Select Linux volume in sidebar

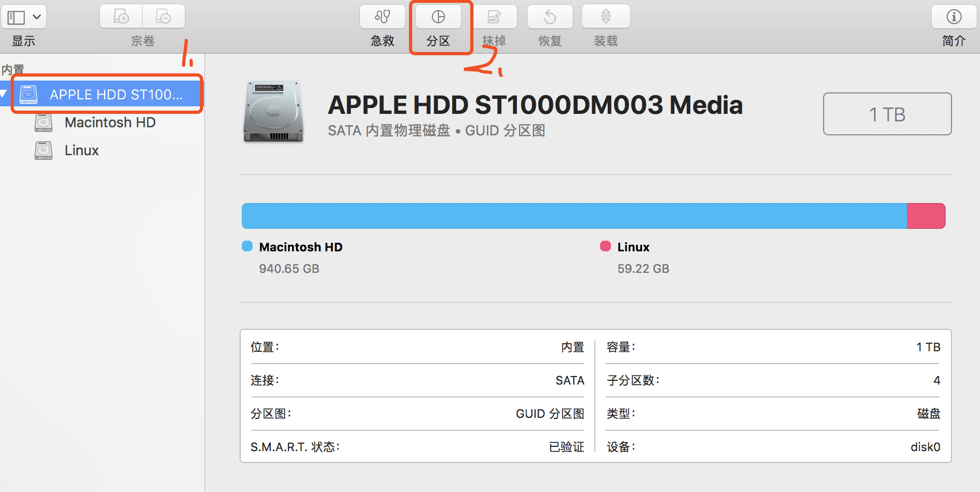pos(82,150)
